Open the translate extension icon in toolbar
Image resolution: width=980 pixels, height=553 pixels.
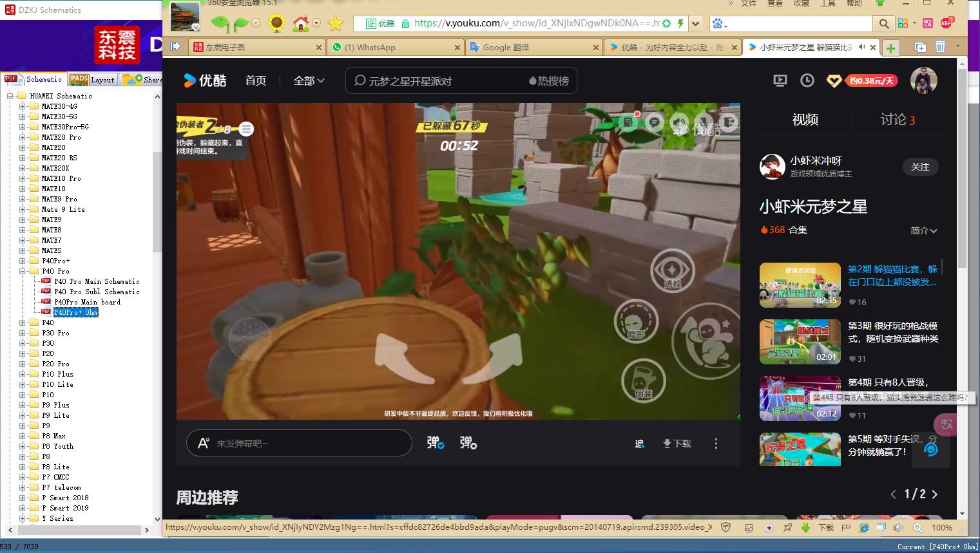[x=927, y=23]
